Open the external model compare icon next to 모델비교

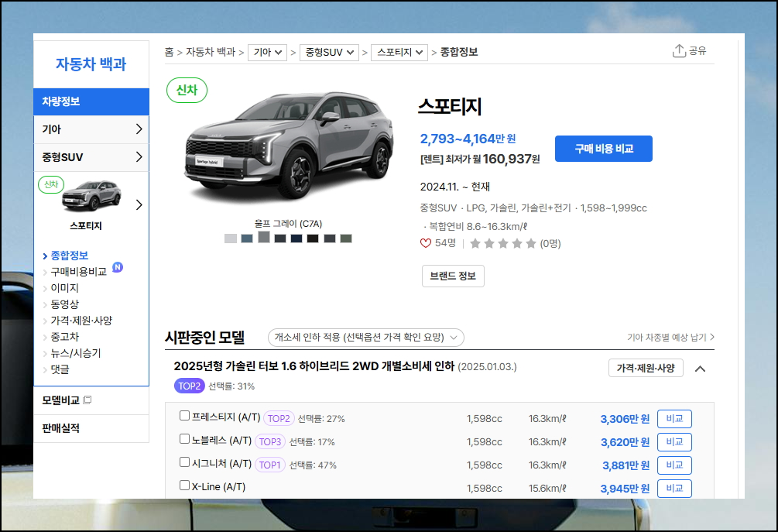point(87,400)
